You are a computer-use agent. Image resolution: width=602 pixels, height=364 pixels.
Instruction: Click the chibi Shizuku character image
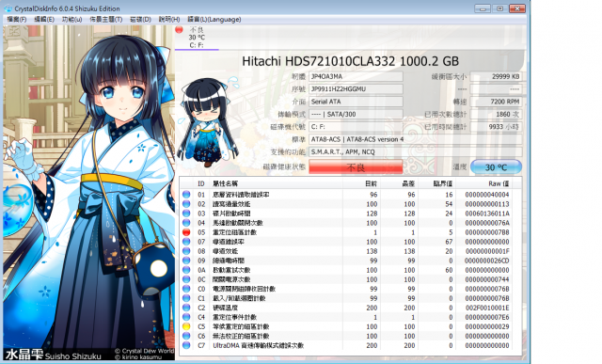point(208,122)
